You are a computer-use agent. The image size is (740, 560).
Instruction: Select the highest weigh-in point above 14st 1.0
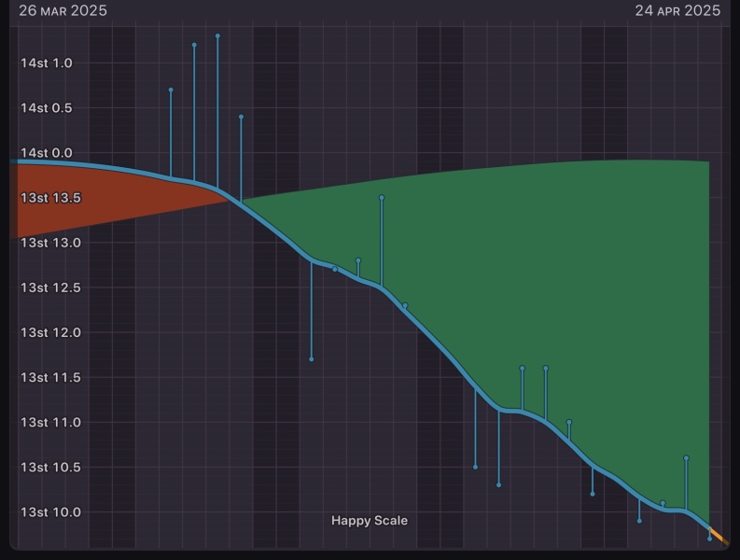click(x=217, y=36)
